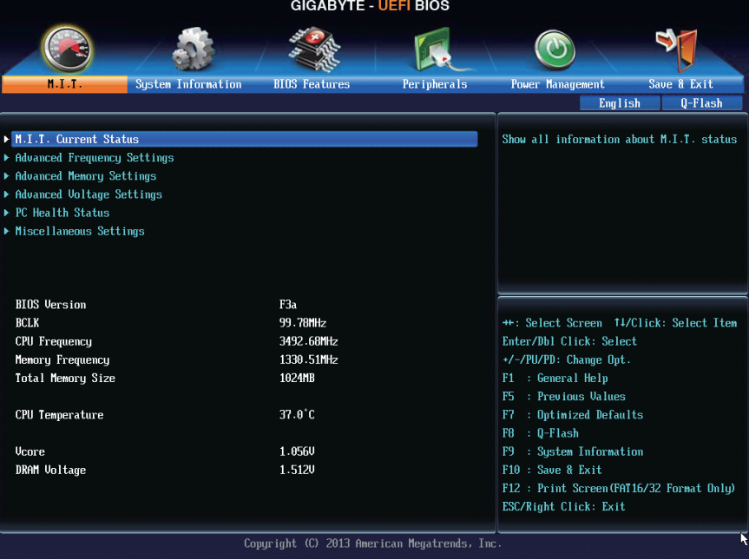Open PC Health Status submenu
The width and height of the screenshot is (749, 560).
62,213
